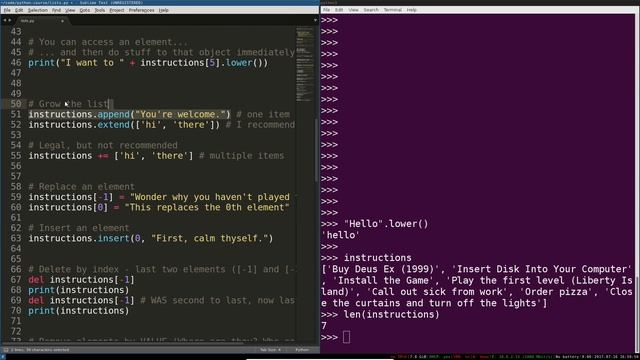
Task: Click the terminal cursor at last prompt
Action: click(x=347, y=337)
